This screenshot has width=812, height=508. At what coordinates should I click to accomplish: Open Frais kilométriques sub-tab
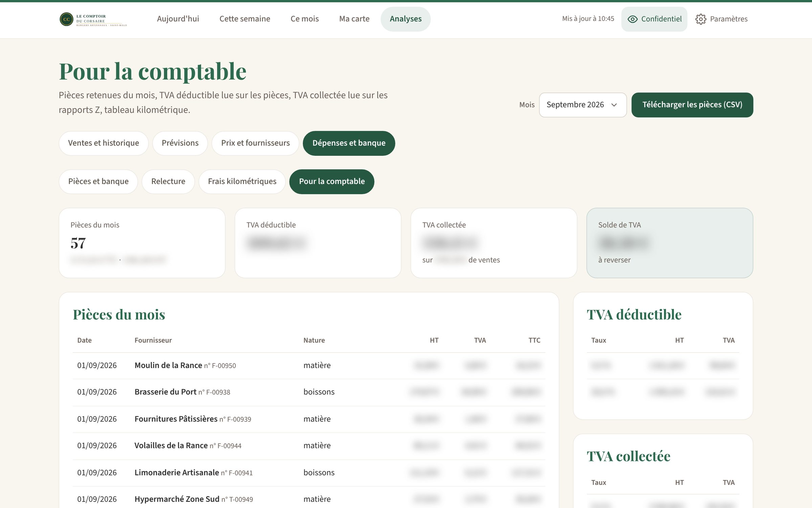242,182
